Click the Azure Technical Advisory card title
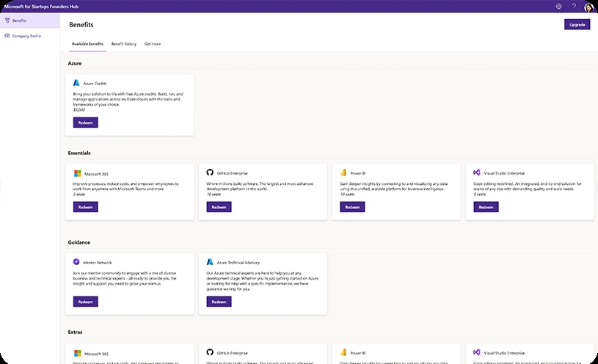Image resolution: width=598 pixels, height=364 pixels. pyautogui.click(x=238, y=263)
